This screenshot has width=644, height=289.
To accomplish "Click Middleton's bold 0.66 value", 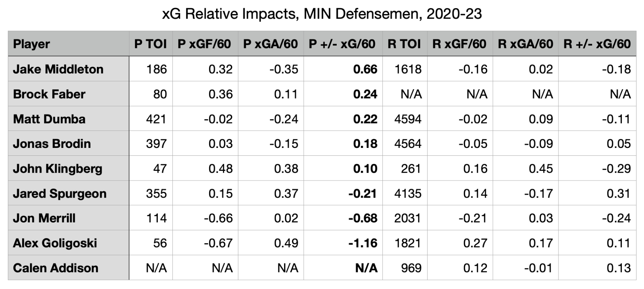I will pyautogui.click(x=365, y=69).
